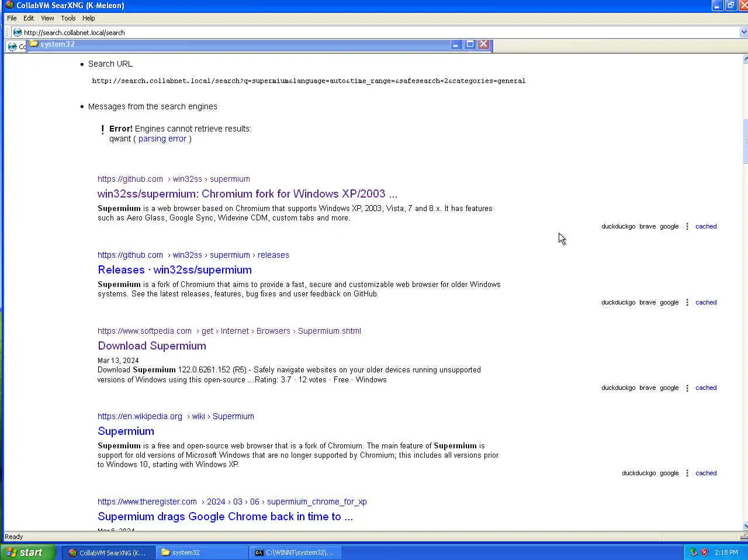This screenshot has height=560, width=748.
Task: Open the cached copy of the win32ss/supermium result
Action: pos(706,226)
